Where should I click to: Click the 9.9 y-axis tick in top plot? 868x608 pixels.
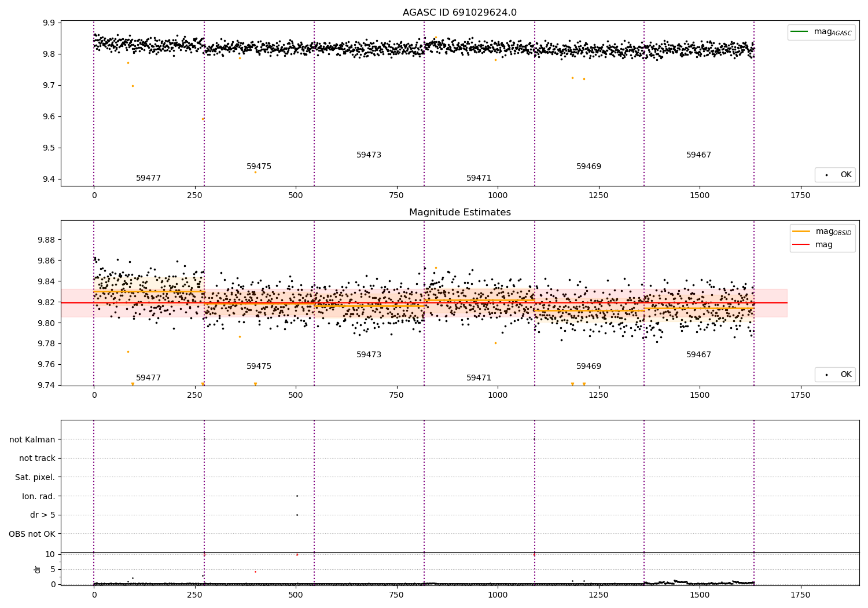(x=49, y=23)
